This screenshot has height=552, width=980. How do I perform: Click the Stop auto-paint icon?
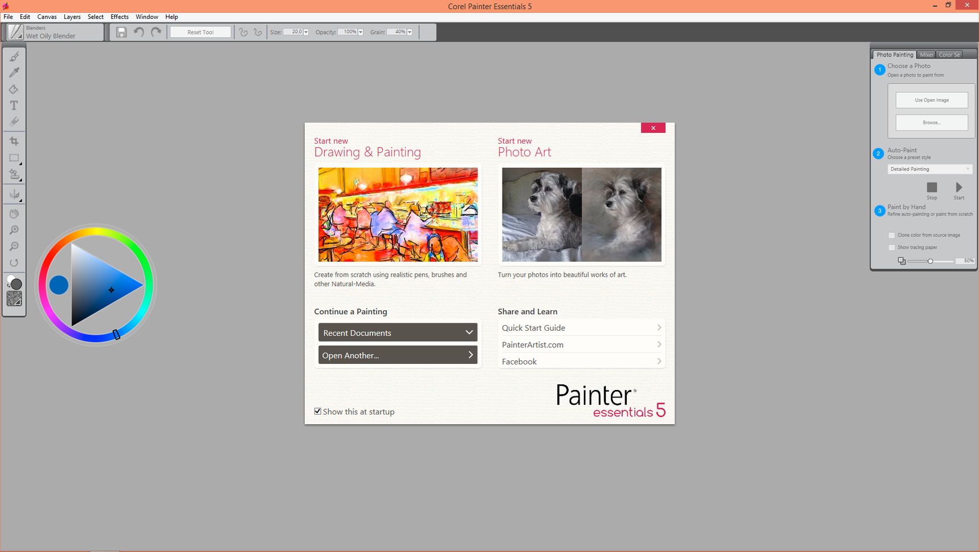tap(932, 188)
